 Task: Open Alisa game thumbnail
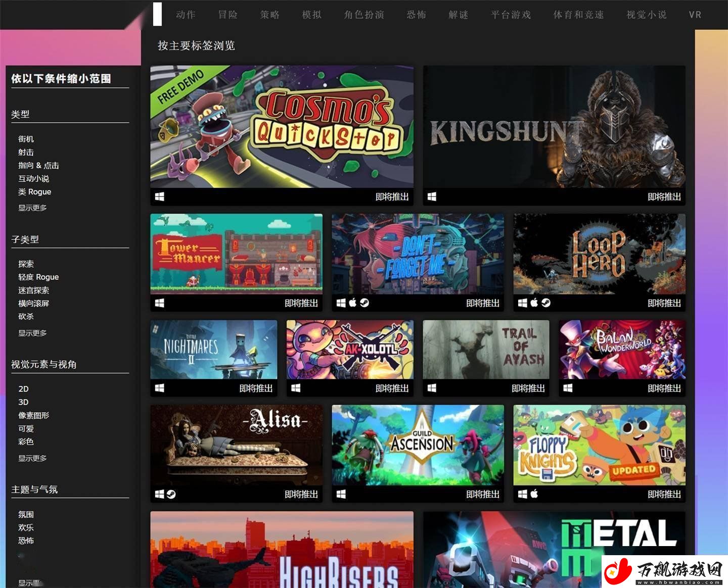pyautogui.click(x=236, y=446)
